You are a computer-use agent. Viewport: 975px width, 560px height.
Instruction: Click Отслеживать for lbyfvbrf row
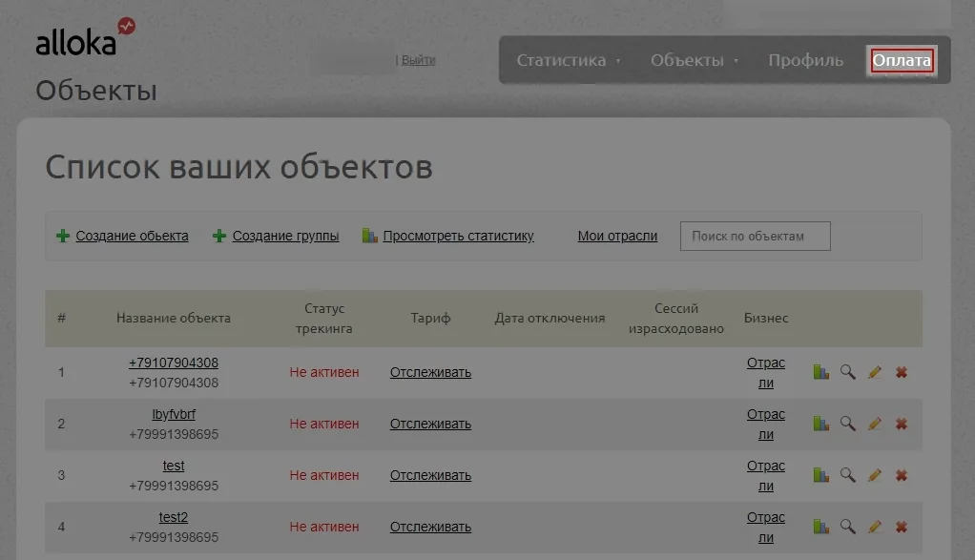430,424
